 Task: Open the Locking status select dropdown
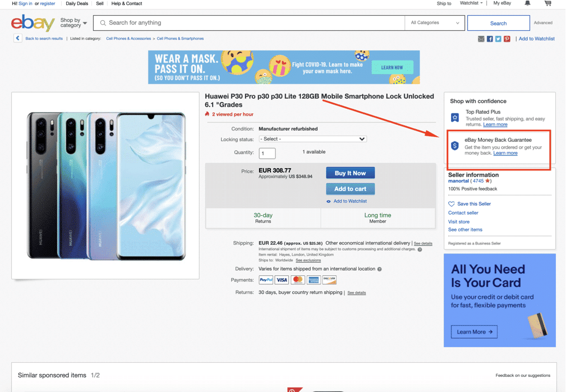pyautogui.click(x=312, y=139)
